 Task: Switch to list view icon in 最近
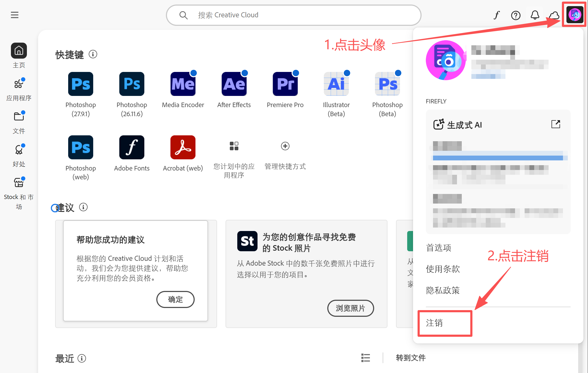tap(366, 358)
